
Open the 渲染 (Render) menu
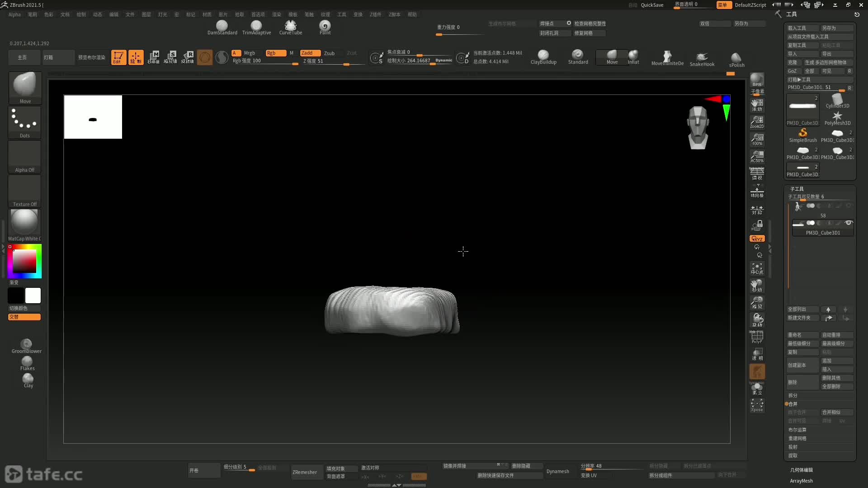(x=276, y=14)
